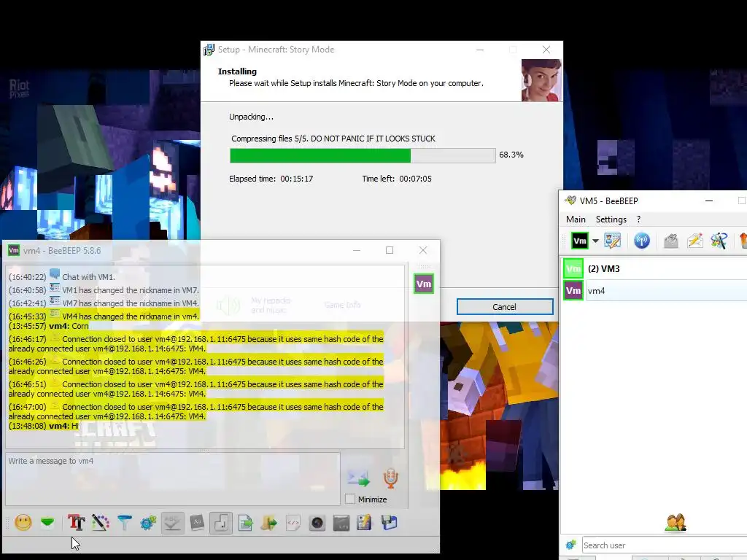Click the edit profile card icon
The height and width of the screenshot is (560, 747).
click(613, 241)
